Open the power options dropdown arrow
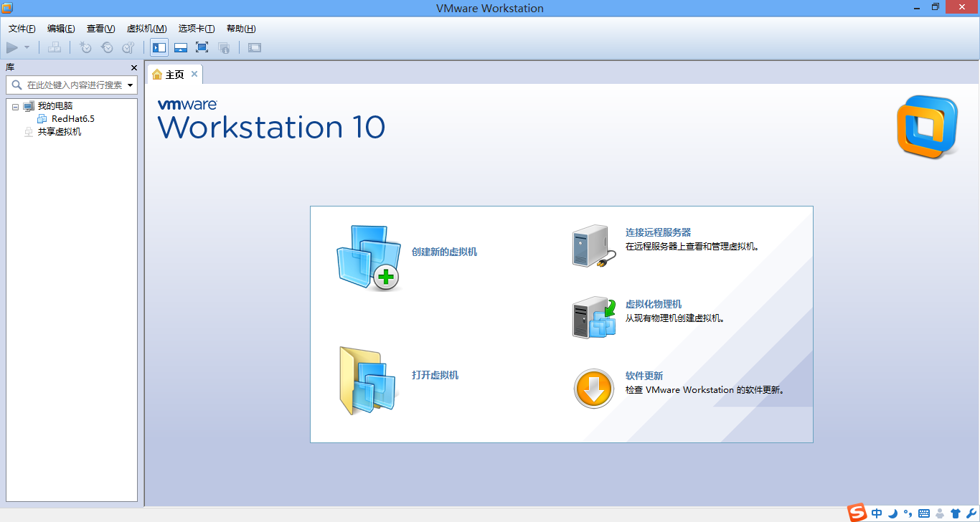This screenshot has width=980, height=522. (x=27, y=47)
